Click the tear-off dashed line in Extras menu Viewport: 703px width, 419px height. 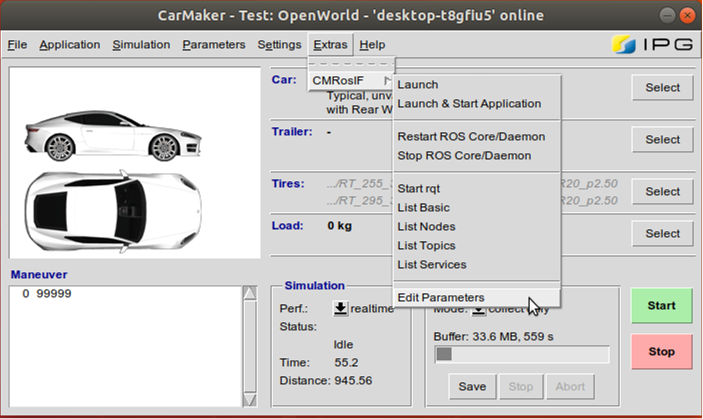point(352,64)
